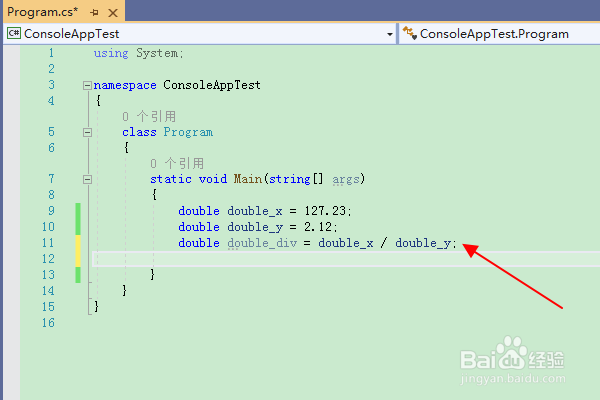Place cursor on empty line 12
The image size is (600, 400).
click(x=346, y=259)
